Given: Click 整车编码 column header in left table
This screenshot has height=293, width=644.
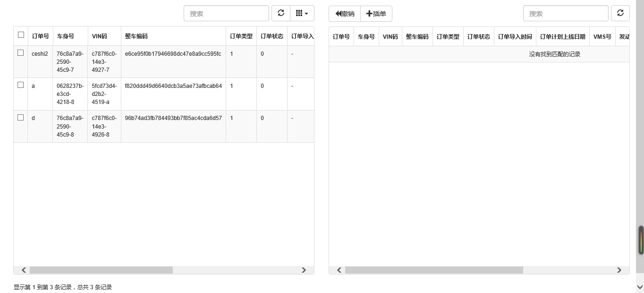Looking at the screenshot, I should pyautogui.click(x=136, y=36).
